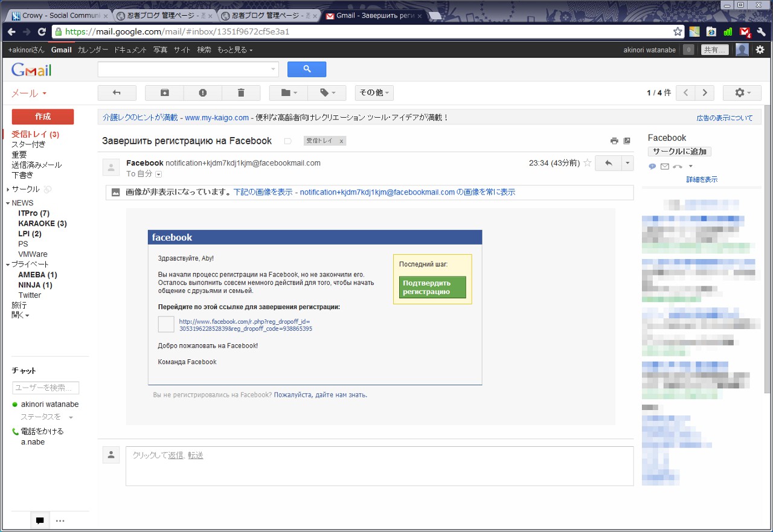Click the green signal bars extension icon
Screen dimensions: 773x532
click(728, 31)
